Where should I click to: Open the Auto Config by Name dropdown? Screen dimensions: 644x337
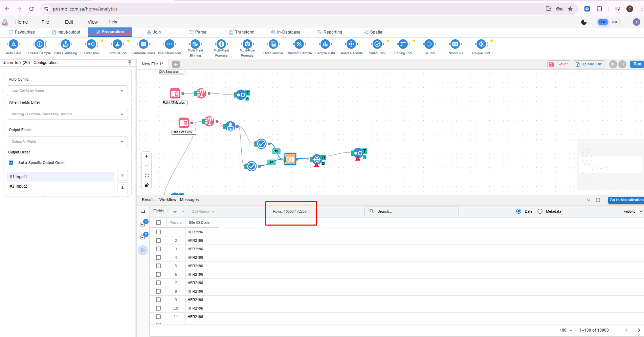tap(67, 91)
